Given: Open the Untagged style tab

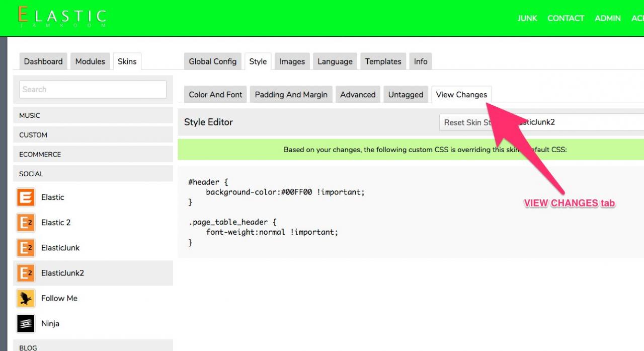Looking at the screenshot, I should [406, 95].
